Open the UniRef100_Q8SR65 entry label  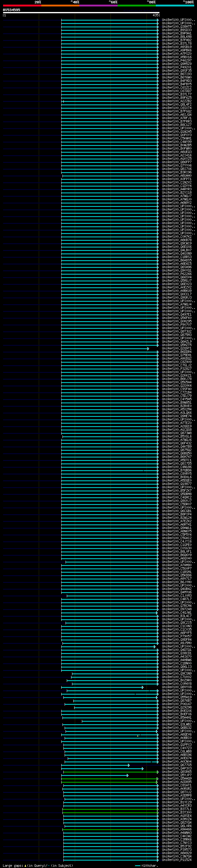(x=176, y=772)
